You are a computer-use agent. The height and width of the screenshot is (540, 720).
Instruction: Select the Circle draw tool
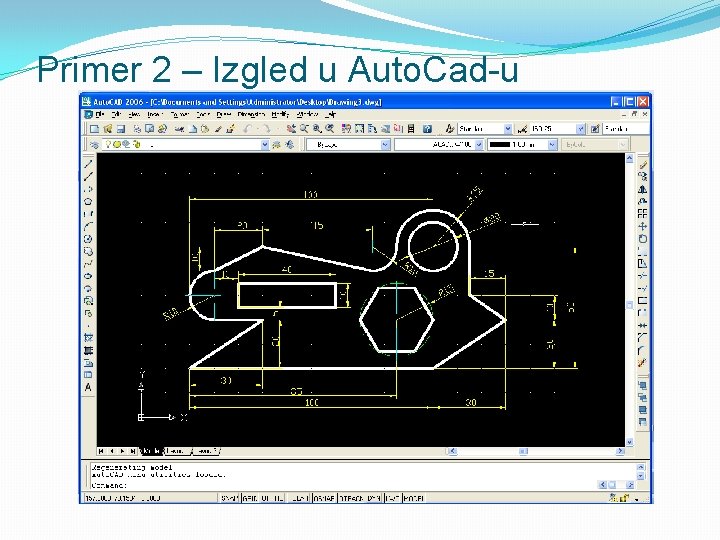[88, 239]
